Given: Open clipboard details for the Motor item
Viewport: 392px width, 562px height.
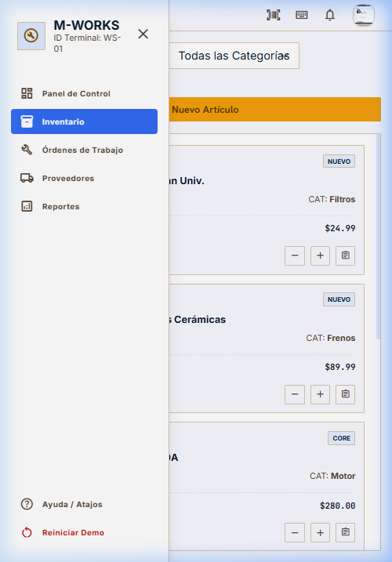Looking at the screenshot, I should pos(346,532).
